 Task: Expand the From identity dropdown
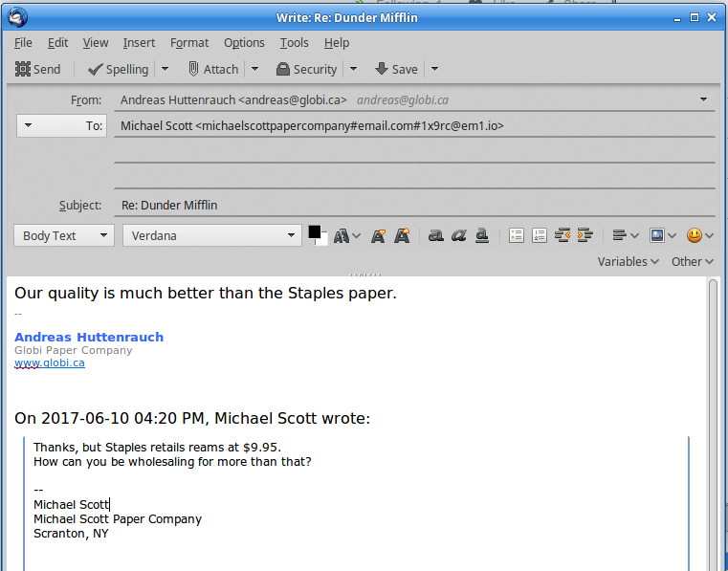click(703, 99)
